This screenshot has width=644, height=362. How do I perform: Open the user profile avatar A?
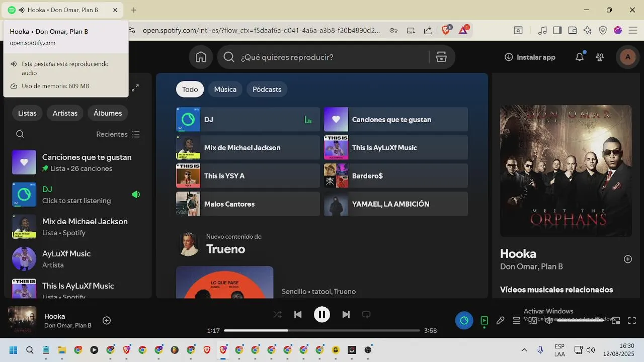click(x=627, y=57)
